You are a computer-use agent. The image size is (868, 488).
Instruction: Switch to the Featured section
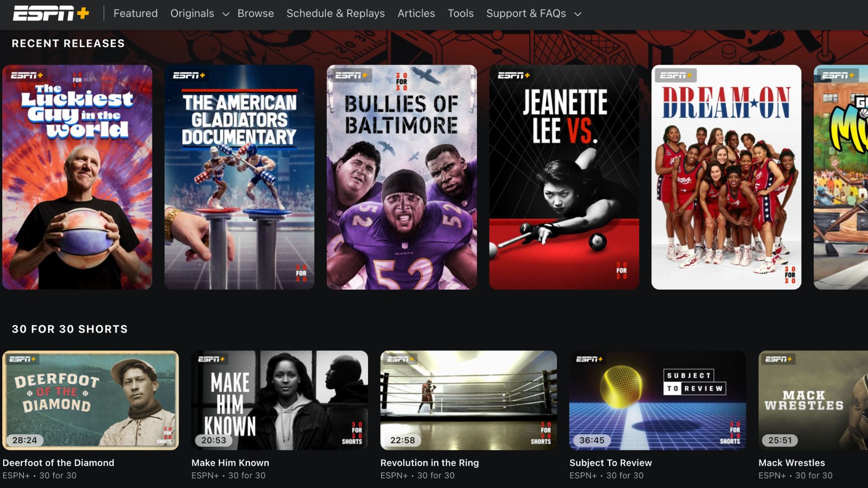click(x=135, y=14)
